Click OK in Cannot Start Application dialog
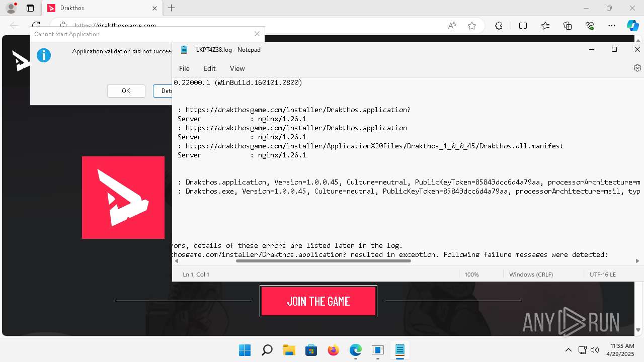This screenshot has width=644, height=362. click(126, 91)
